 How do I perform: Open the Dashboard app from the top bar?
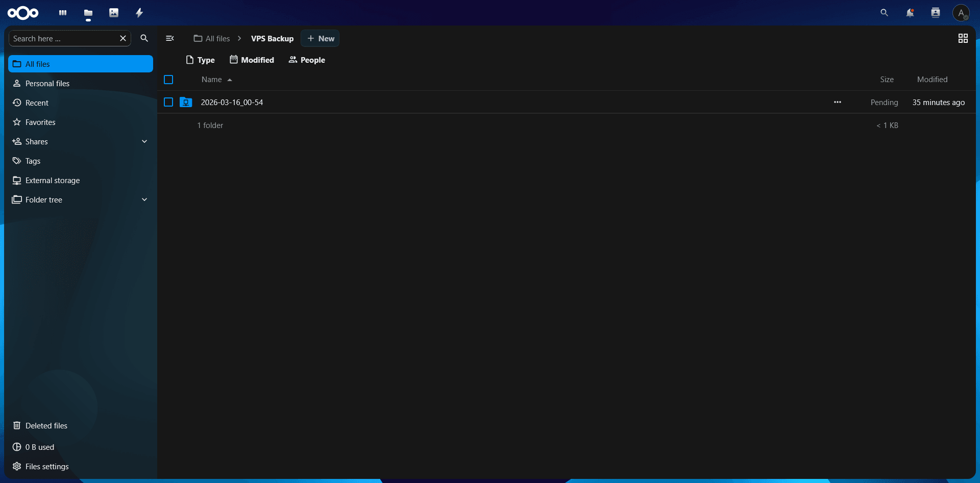click(x=62, y=13)
